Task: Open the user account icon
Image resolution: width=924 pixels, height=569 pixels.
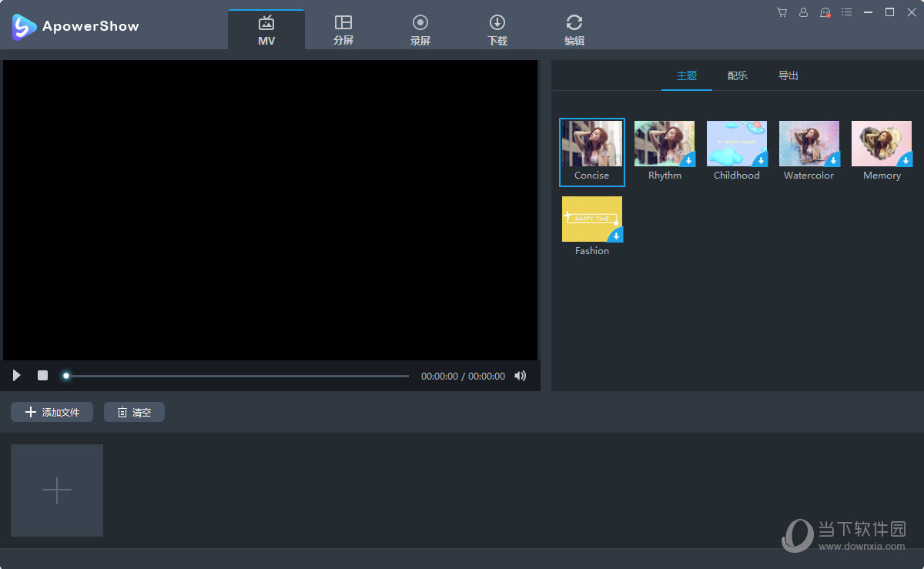Action: pos(803,12)
